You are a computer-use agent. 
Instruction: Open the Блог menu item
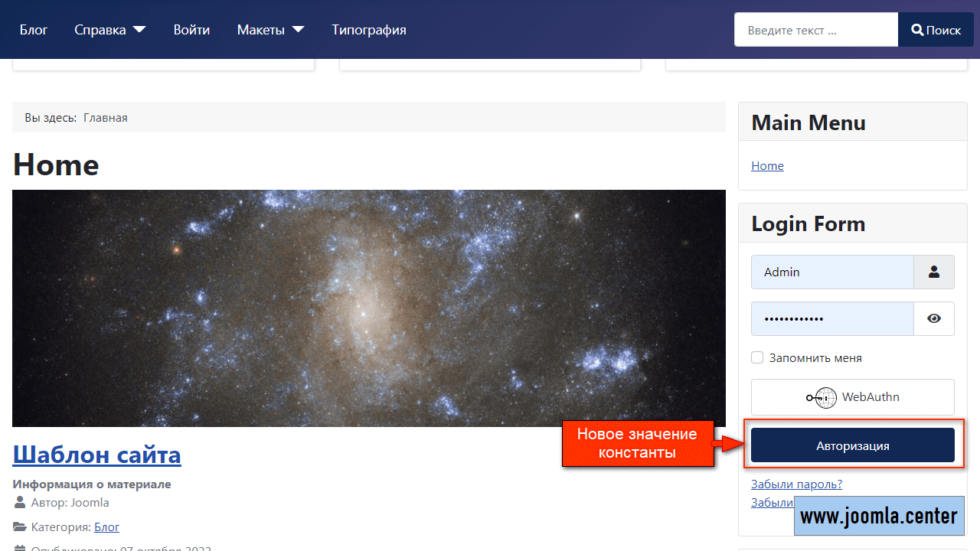pyautogui.click(x=34, y=30)
